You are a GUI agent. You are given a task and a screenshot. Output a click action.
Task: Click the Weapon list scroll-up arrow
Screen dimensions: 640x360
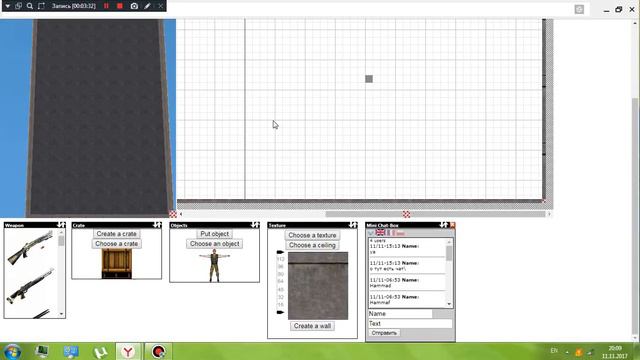click(x=62, y=233)
